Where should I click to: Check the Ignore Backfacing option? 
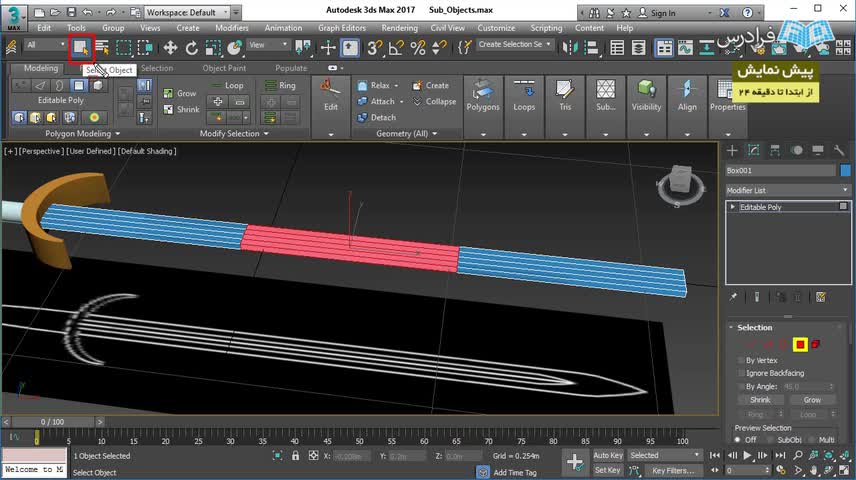740,373
